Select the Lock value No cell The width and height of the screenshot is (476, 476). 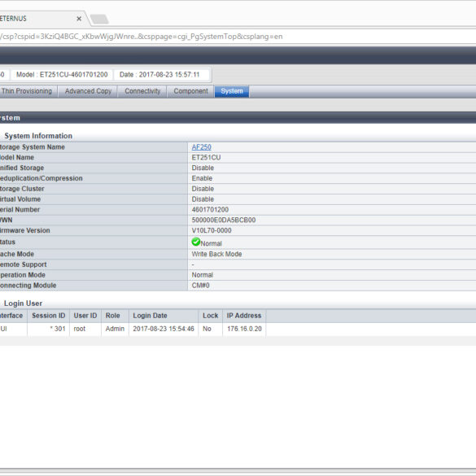pos(211,329)
